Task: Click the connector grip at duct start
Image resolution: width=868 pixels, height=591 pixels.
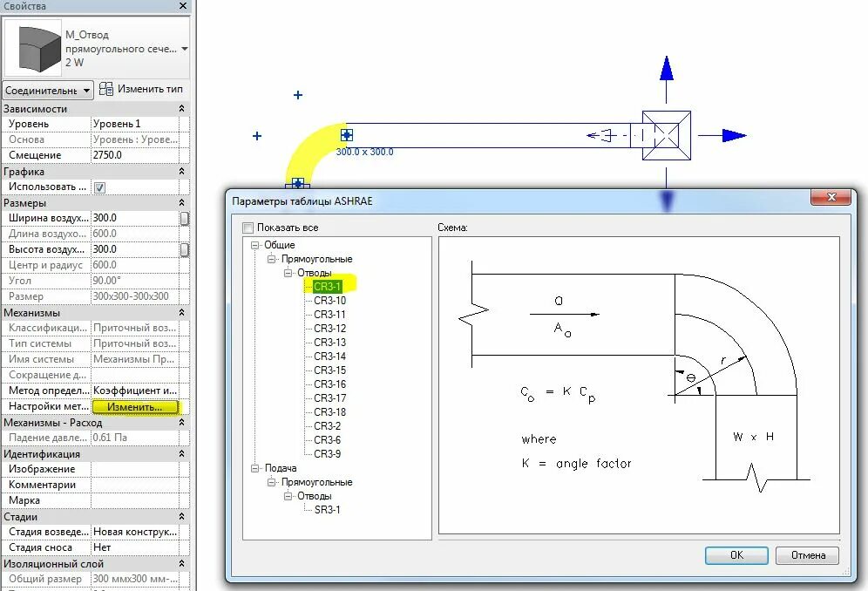Action: click(347, 134)
